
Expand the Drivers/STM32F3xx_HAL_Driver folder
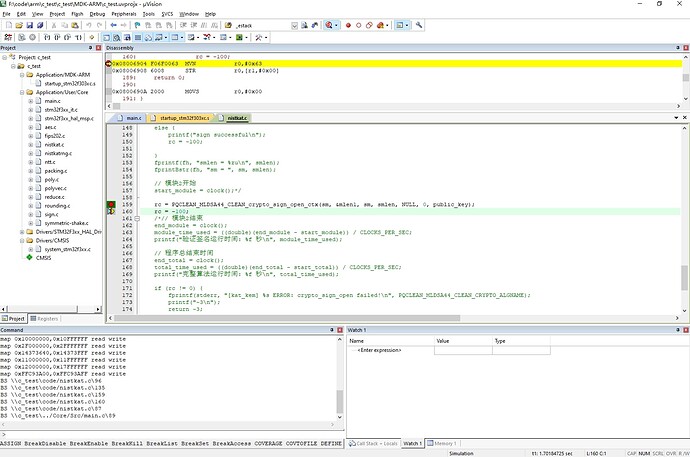coord(22,232)
